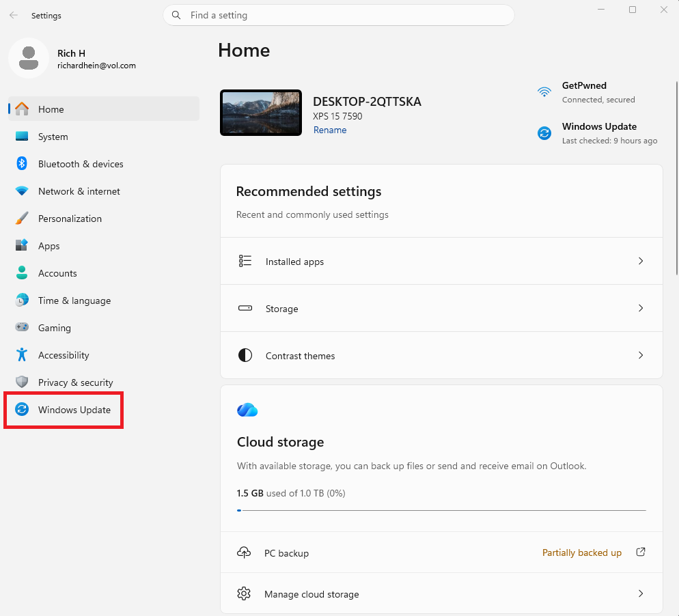Click the cloud storage usage bar
The image size is (679, 616).
coord(441,510)
